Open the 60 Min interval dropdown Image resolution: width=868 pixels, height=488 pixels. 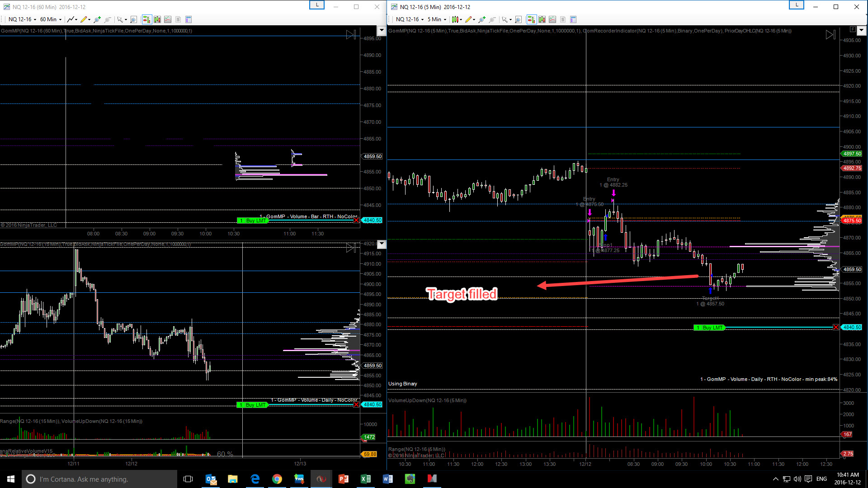point(51,19)
